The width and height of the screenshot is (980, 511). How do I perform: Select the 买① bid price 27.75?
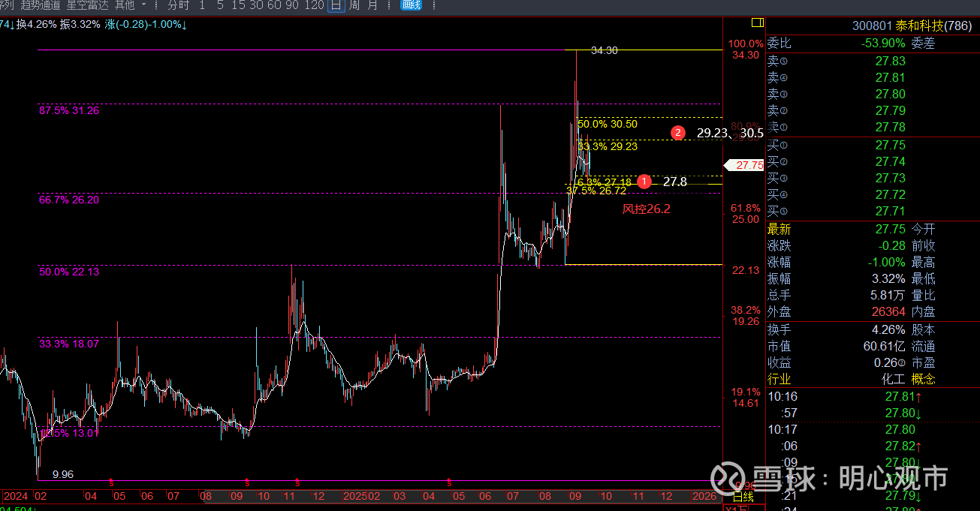891,146
